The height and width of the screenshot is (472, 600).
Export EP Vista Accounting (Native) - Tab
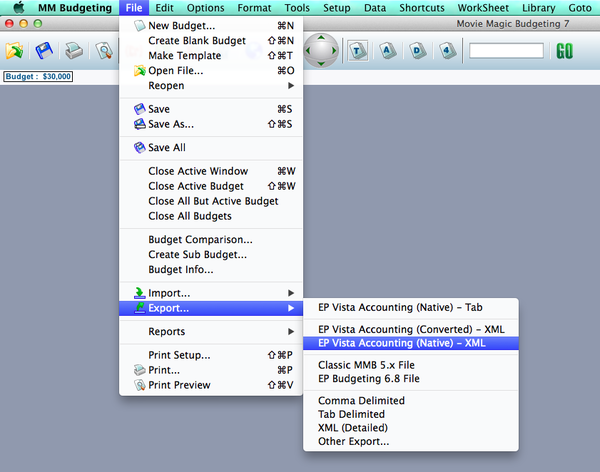tap(411, 307)
